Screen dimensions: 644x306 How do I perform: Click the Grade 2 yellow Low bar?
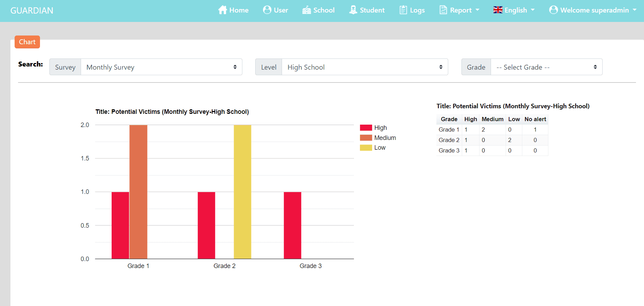(x=242, y=192)
